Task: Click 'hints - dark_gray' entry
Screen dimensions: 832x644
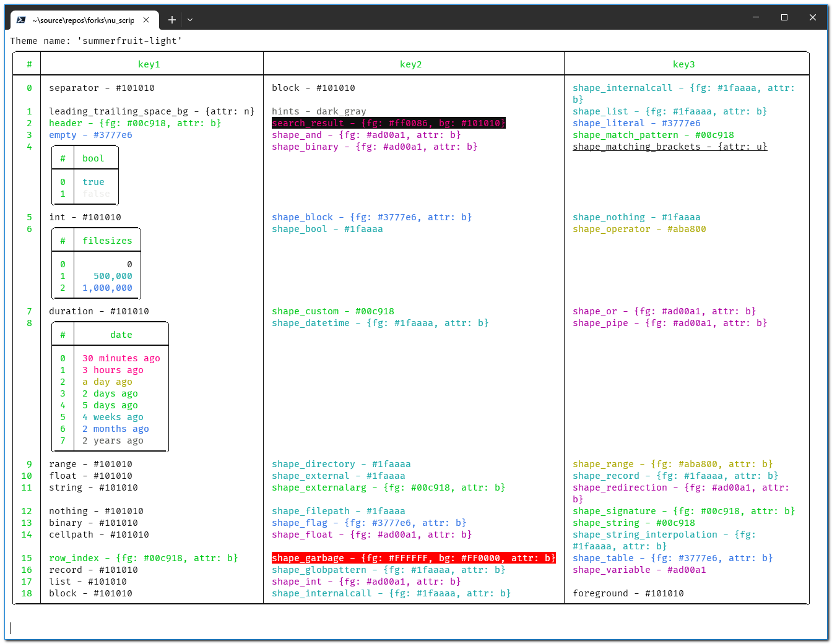Action: pos(319,111)
